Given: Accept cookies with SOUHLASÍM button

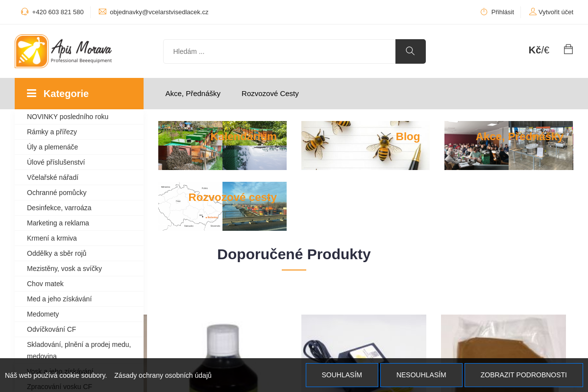Looking at the screenshot, I should 342,375.
